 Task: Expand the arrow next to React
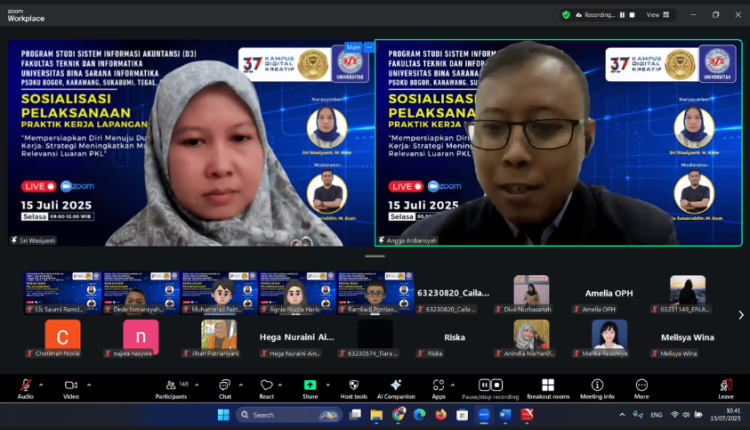280,385
